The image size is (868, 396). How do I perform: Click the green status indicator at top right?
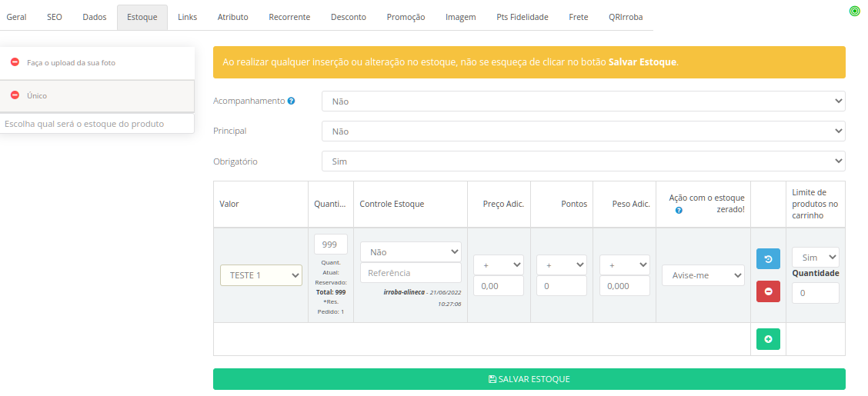(854, 12)
